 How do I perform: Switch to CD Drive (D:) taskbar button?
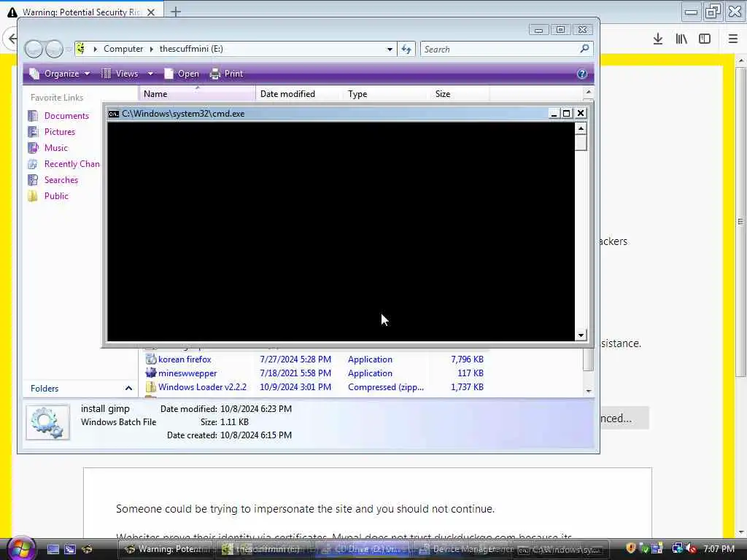[363, 549]
